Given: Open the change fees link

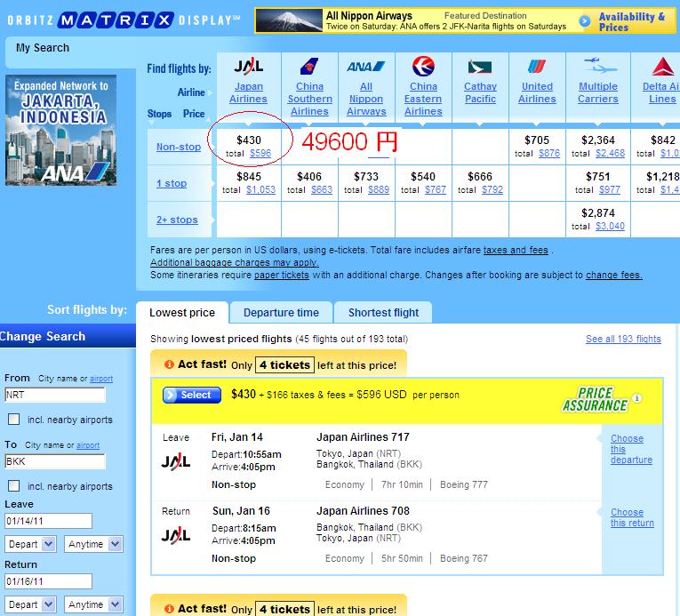Looking at the screenshot, I should pyautogui.click(x=614, y=275).
